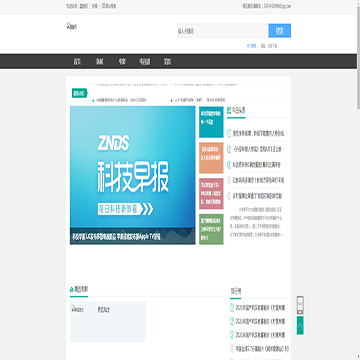
Task: Click the number 5 badge in headlines list
Action: [x=229, y=196]
